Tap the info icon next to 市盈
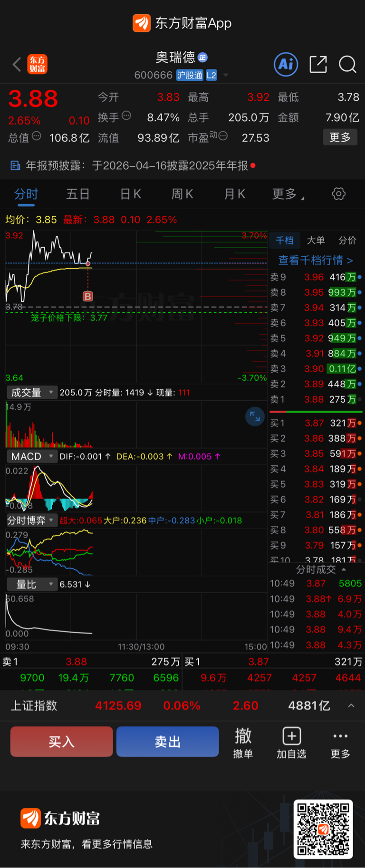The image size is (365, 868). click(x=223, y=136)
